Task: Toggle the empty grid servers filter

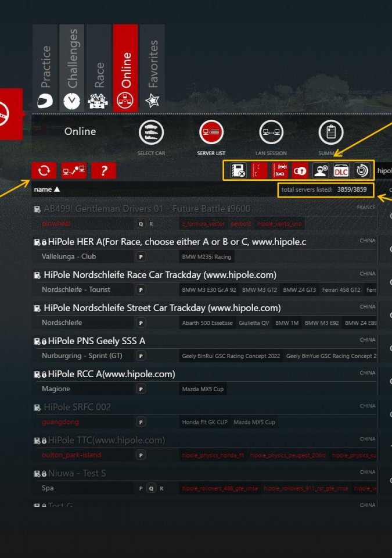Action: [x=258, y=170]
